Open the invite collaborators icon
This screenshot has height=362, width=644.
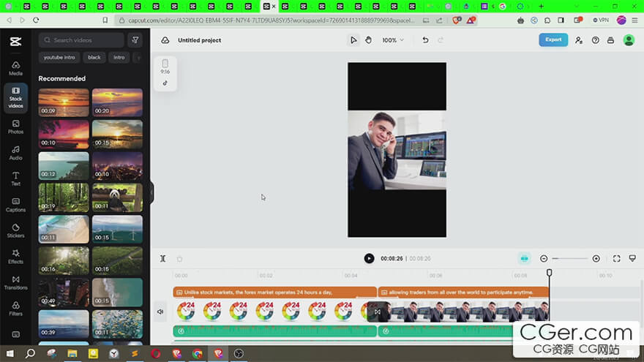click(x=579, y=40)
